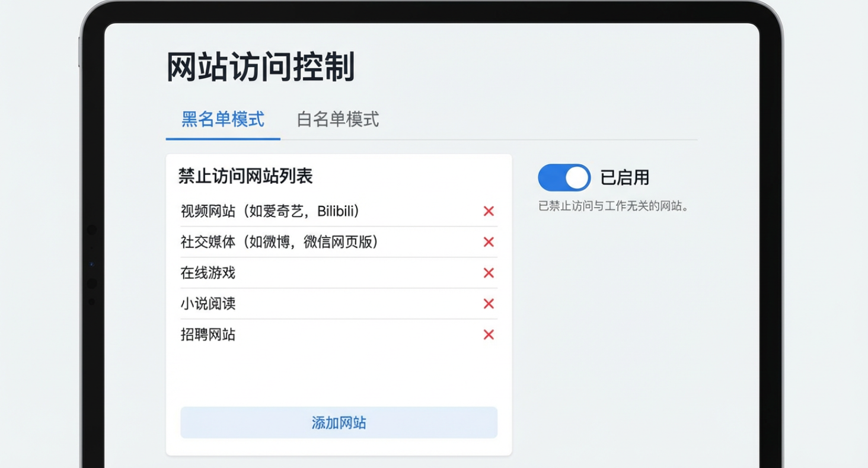Screen dimensions: 868x468
Task: Click the 招聘网站 list item text
Action: tap(208, 335)
